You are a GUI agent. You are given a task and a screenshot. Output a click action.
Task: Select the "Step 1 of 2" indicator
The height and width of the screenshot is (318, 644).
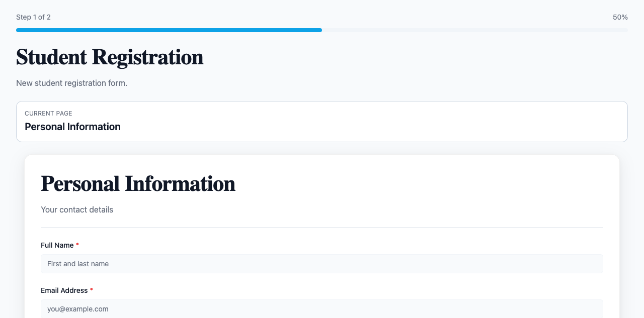pos(33,17)
